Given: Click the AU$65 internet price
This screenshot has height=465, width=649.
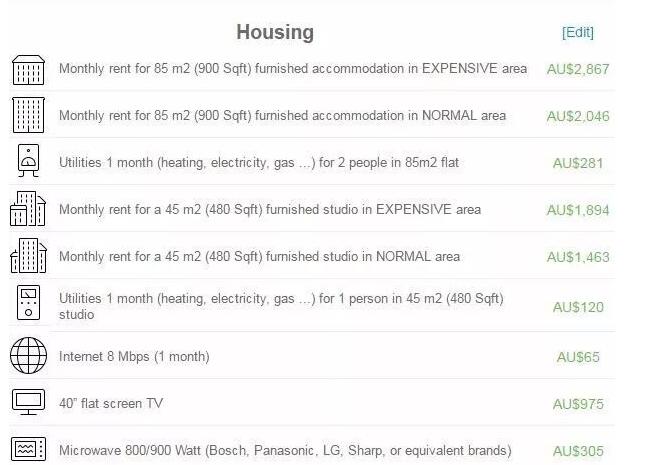Looking at the screenshot, I should click(x=577, y=357).
